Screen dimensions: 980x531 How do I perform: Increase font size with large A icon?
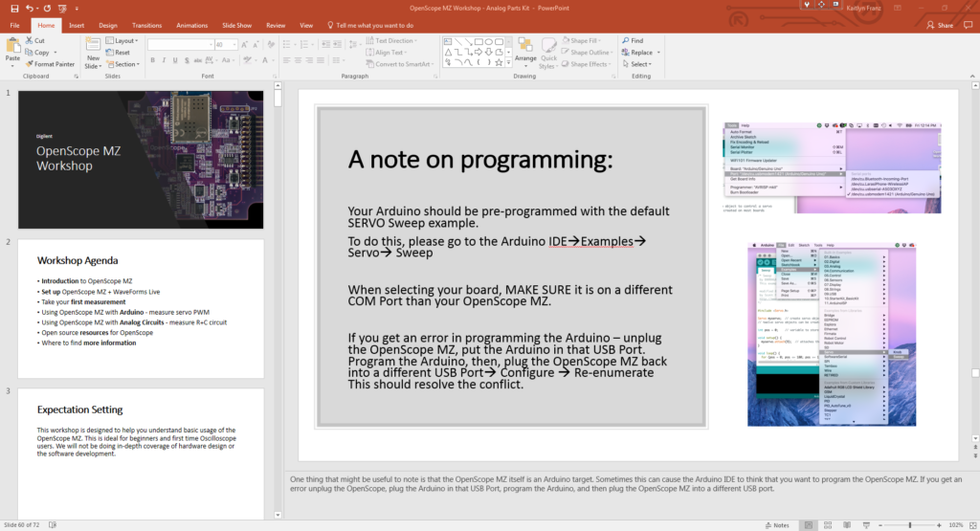[x=244, y=45]
